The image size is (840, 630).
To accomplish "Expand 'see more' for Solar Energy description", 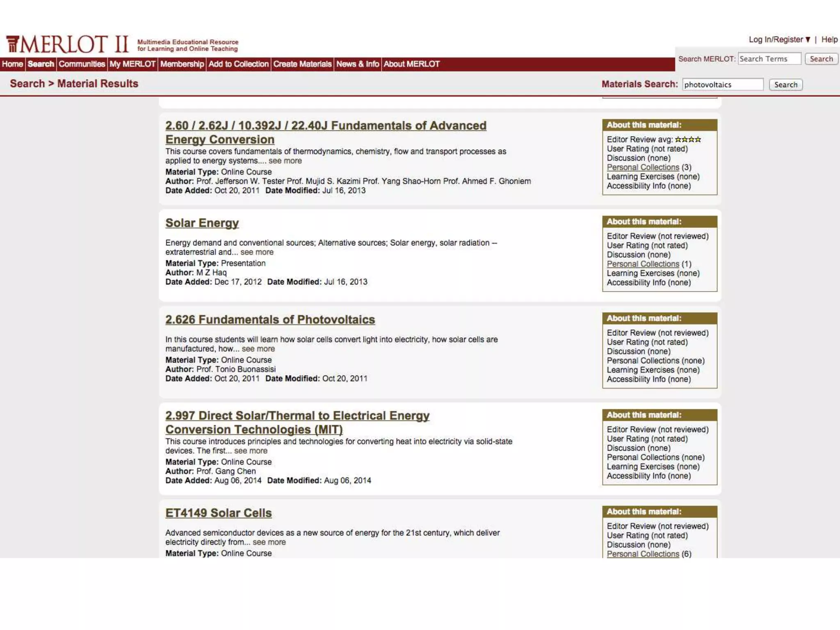I will 257,252.
